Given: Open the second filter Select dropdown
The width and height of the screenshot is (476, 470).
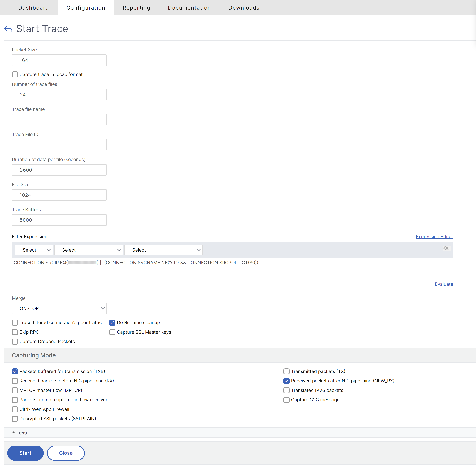Looking at the screenshot, I should pyautogui.click(x=88, y=250).
